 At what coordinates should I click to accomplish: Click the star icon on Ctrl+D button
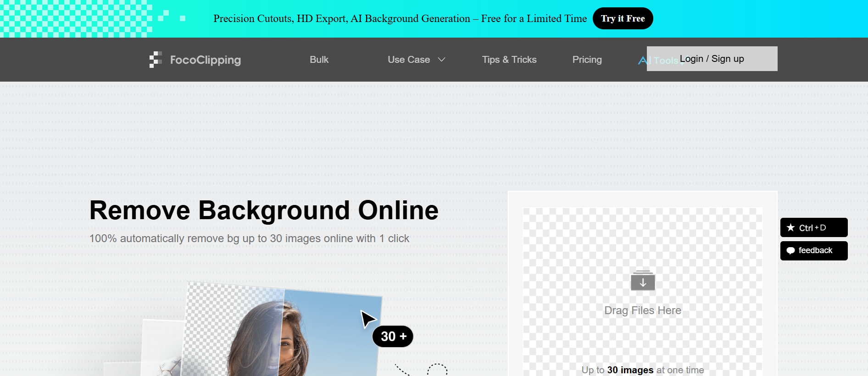[x=790, y=227]
